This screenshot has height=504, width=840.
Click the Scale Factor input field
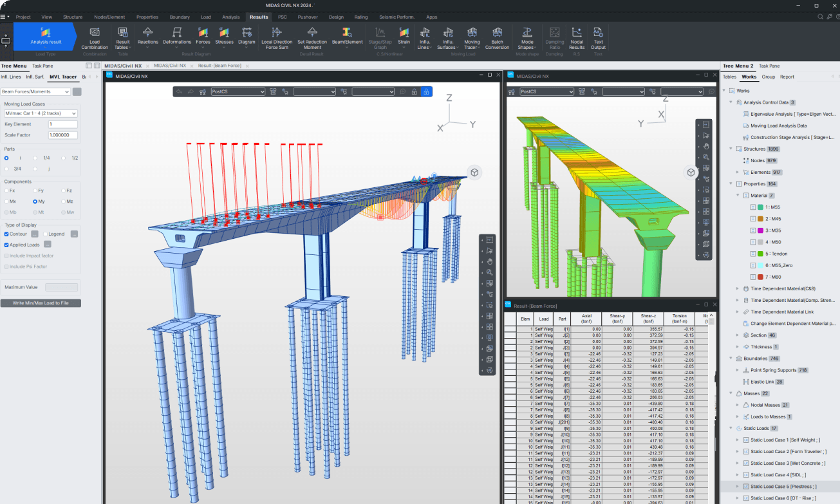pos(62,135)
